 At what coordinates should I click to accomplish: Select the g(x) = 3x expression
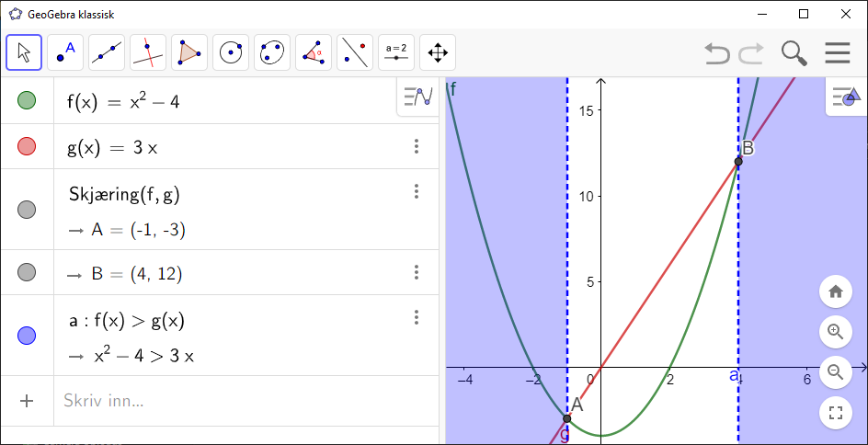pyautogui.click(x=112, y=148)
